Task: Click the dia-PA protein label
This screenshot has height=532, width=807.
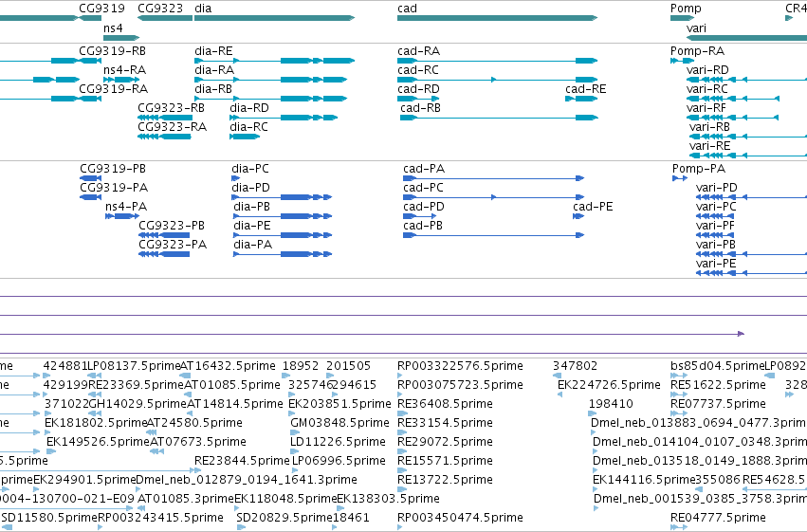Action: click(252, 245)
